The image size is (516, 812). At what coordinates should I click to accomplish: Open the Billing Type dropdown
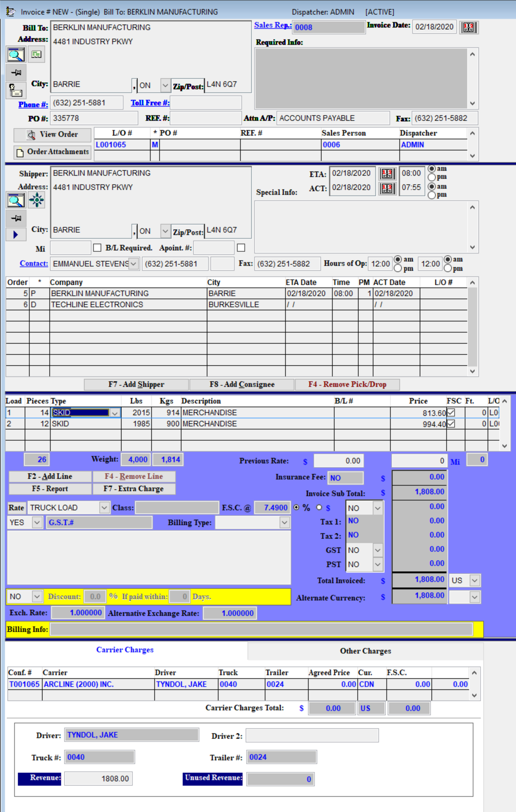click(284, 523)
